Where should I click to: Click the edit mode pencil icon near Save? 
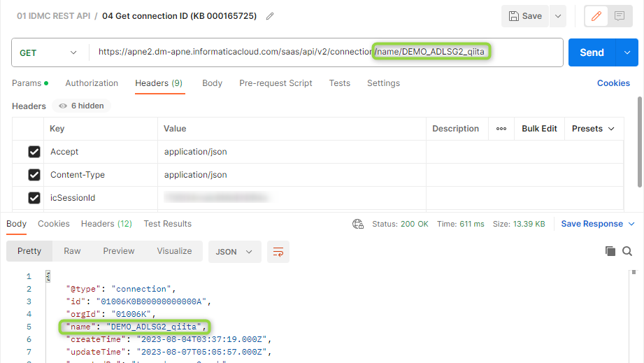(596, 16)
